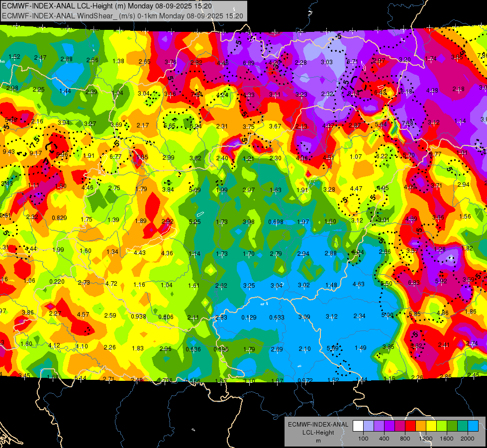Click the wind shear value 5.25
The height and width of the screenshot is (448, 487).
195,222
